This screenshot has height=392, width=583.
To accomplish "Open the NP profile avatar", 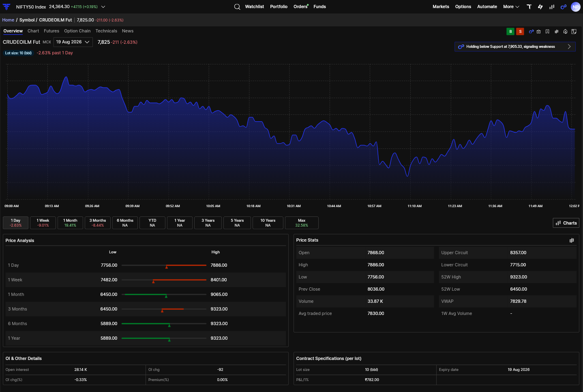I will point(576,6).
